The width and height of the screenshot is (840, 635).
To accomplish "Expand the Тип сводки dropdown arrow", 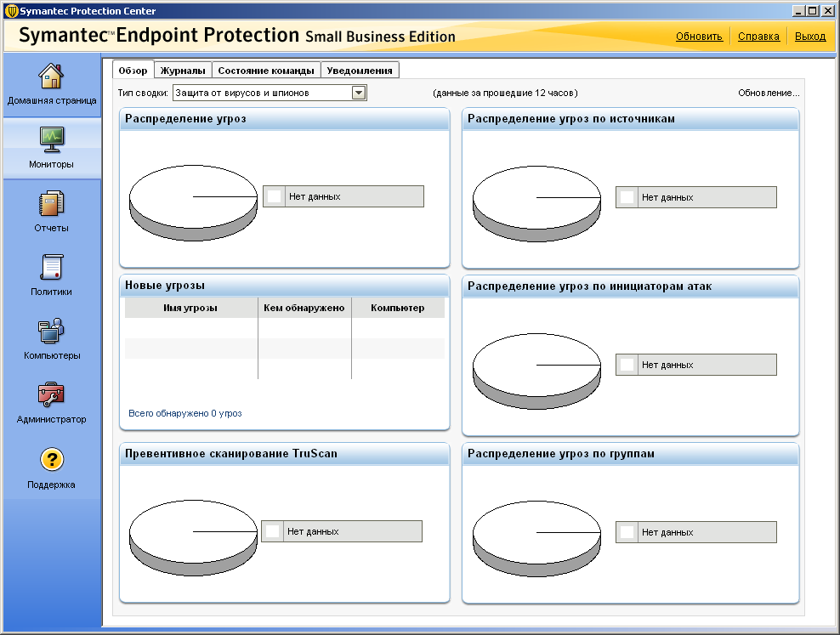I will pyautogui.click(x=359, y=93).
